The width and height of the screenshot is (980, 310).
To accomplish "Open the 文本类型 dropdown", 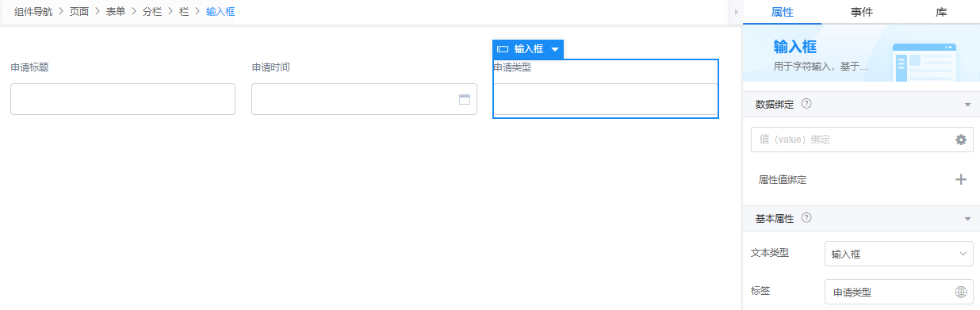I will tap(899, 254).
